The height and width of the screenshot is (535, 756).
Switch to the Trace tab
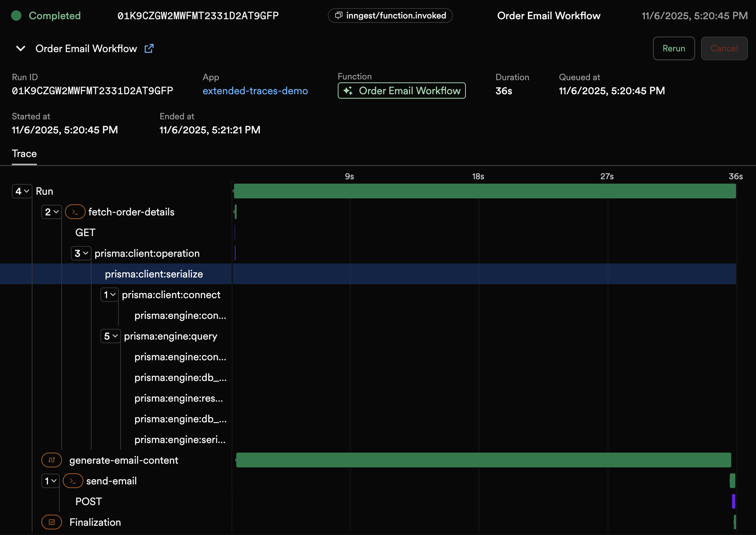pyautogui.click(x=24, y=153)
